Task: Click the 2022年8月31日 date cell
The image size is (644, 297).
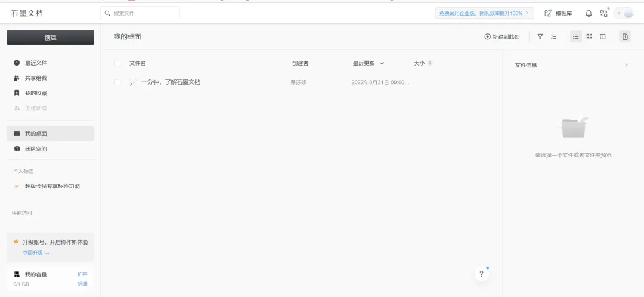Action: 380,82
